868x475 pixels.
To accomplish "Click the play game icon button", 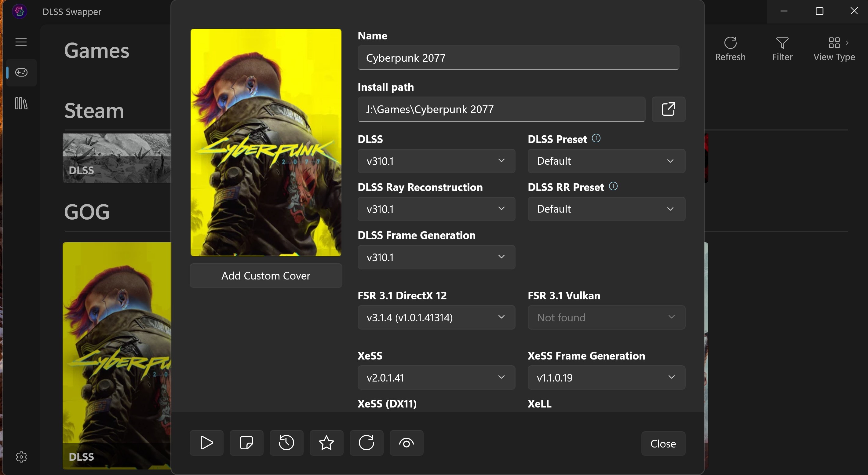I will click(x=206, y=443).
